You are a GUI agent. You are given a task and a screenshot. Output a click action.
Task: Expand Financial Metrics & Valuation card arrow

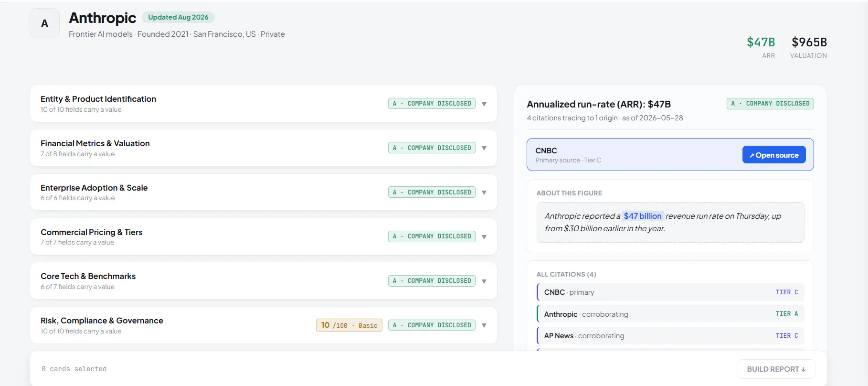[484, 148]
